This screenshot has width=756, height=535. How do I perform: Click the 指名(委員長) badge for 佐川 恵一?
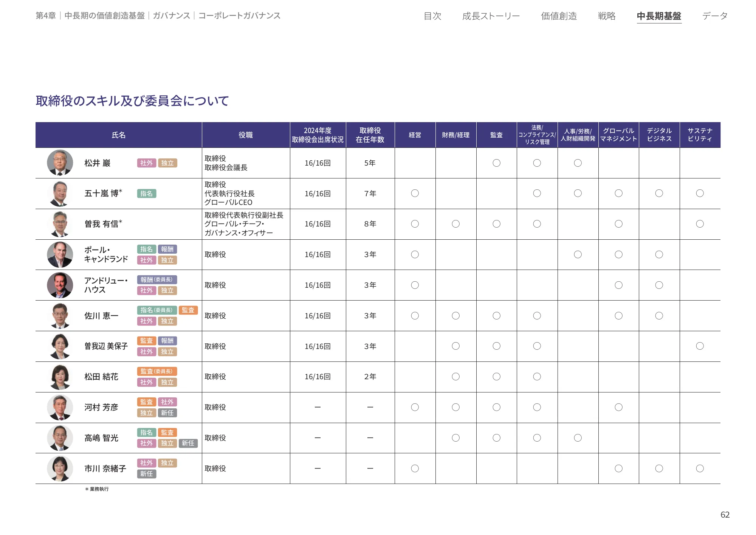tap(157, 310)
